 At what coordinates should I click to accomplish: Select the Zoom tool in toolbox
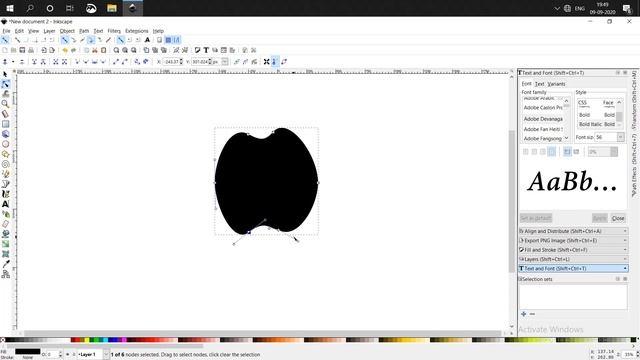click(5, 104)
